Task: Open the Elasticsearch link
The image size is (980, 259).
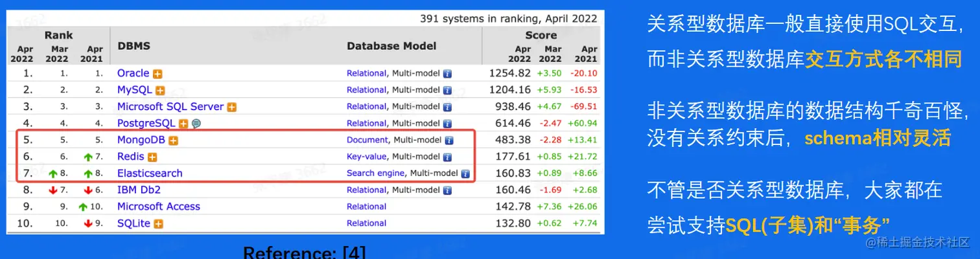Action: (150, 174)
